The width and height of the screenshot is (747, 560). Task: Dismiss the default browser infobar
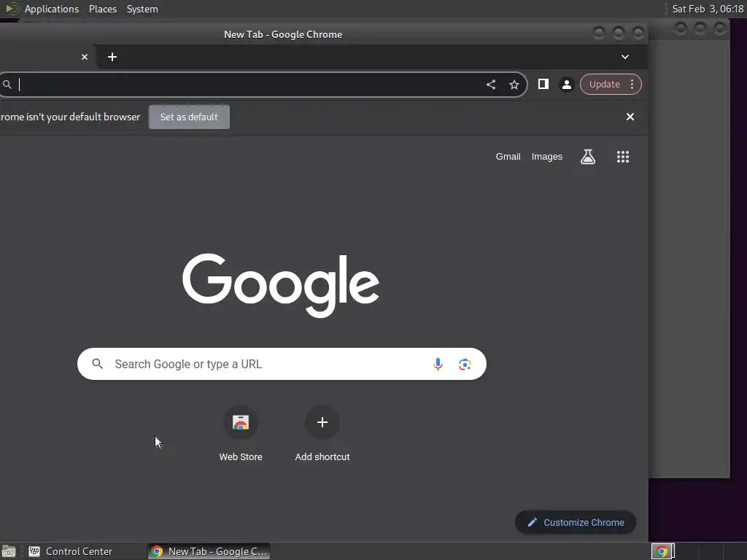630,117
